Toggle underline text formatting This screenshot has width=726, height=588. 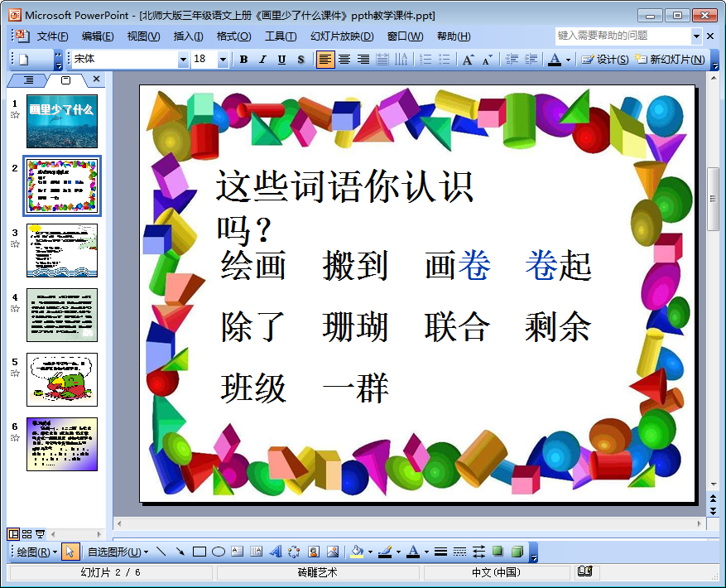pos(281,60)
